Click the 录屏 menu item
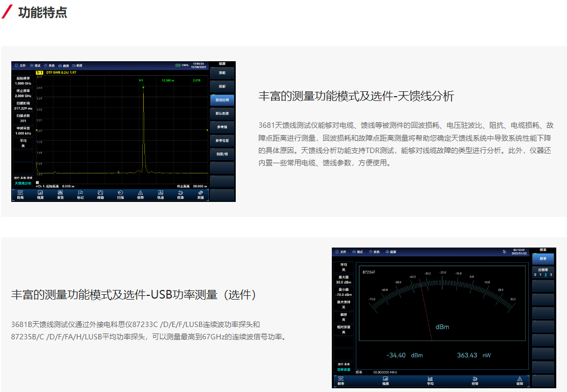Image resolution: width=567 pixels, height=392 pixels. click(x=77, y=65)
